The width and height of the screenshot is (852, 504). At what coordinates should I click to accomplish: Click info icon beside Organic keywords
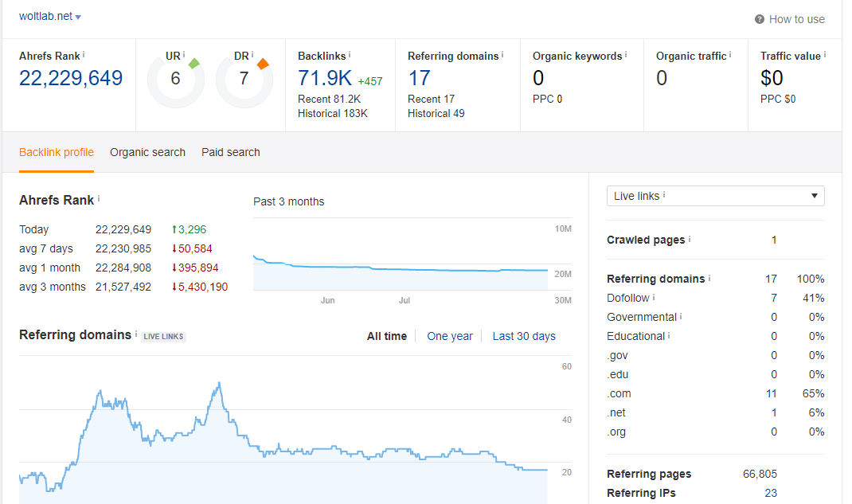click(x=626, y=55)
